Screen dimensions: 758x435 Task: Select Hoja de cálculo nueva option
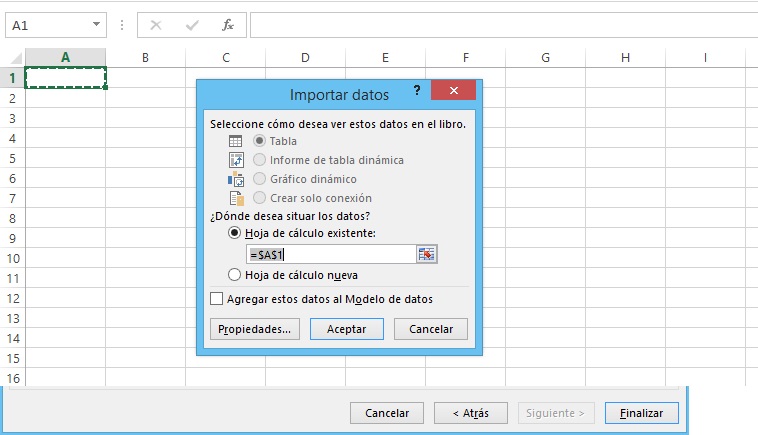235,275
